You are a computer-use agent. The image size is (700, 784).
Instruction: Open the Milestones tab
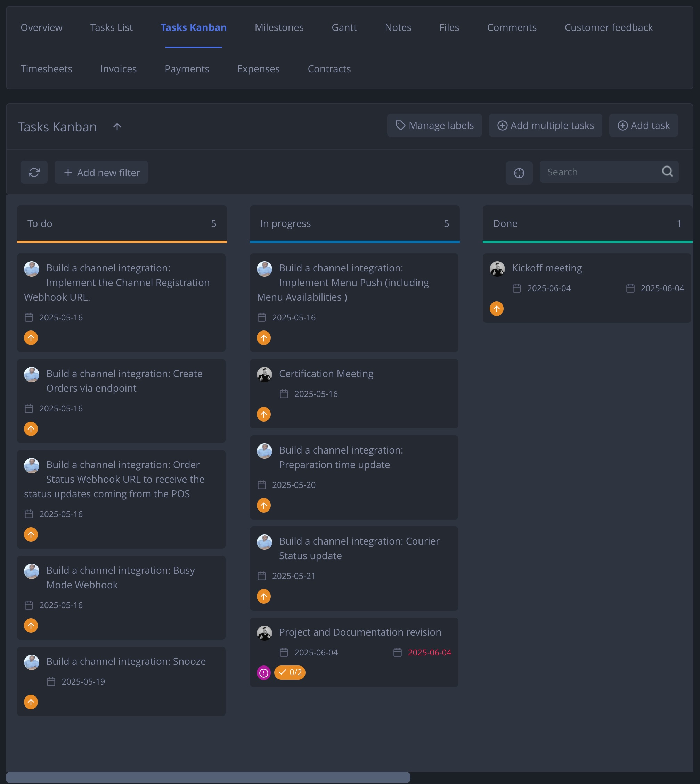click(279, 27)
